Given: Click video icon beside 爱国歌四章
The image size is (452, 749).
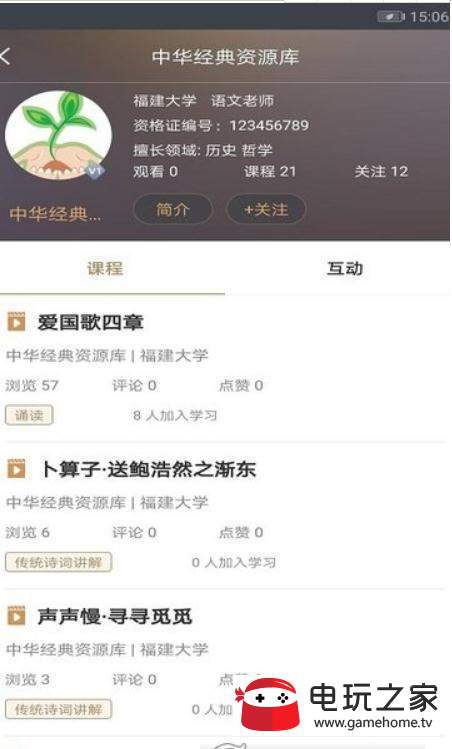Looking at the screenshot, I should pos(16,322).
